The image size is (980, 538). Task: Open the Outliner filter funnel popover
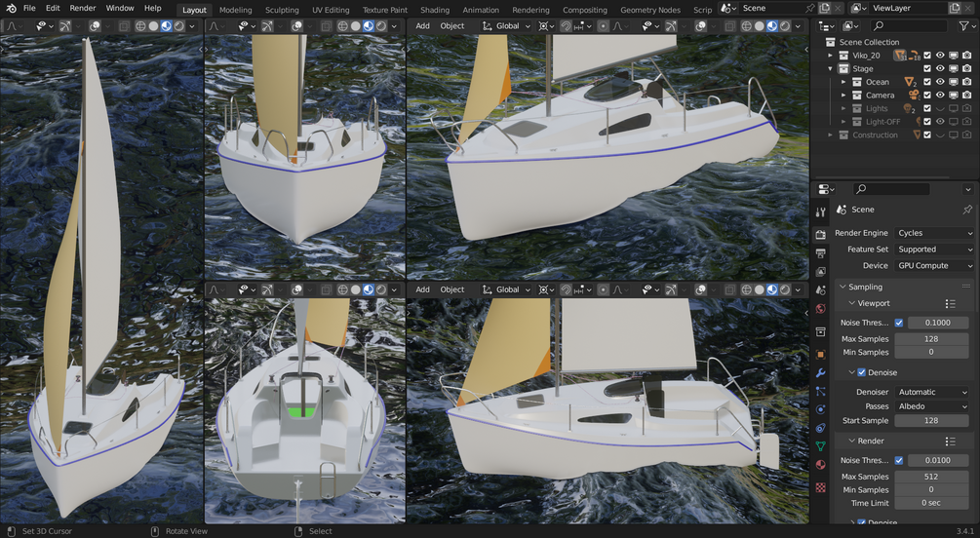[x=965, y=26]
